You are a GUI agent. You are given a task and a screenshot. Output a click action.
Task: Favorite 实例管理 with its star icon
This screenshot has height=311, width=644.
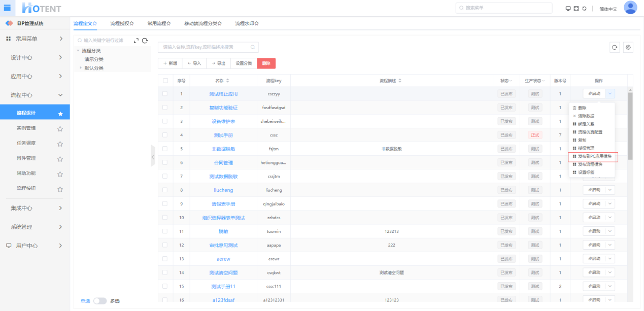pyautogui.click(x=60, y=128)
